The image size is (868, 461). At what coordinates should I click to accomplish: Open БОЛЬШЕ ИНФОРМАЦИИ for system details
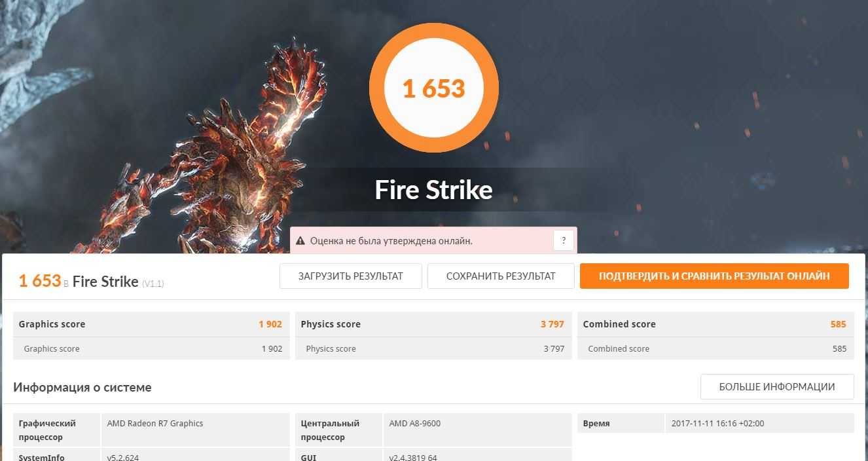[x=776, y=387]
